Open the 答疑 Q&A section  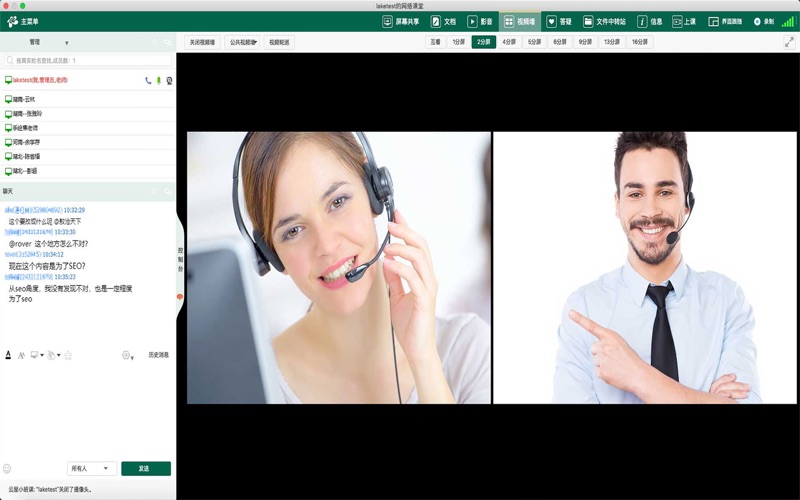point(558,21)
